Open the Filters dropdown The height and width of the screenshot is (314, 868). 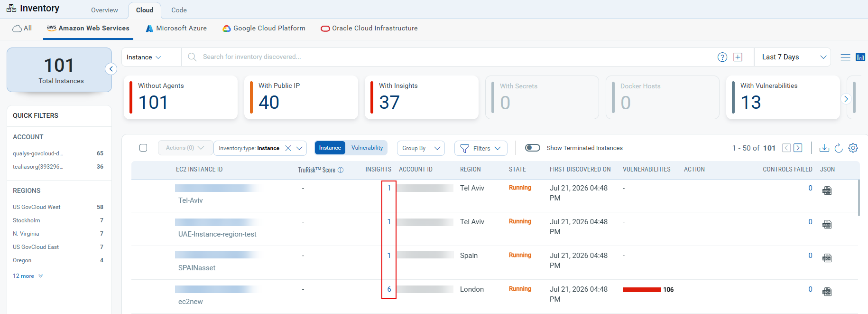[481, 148]
